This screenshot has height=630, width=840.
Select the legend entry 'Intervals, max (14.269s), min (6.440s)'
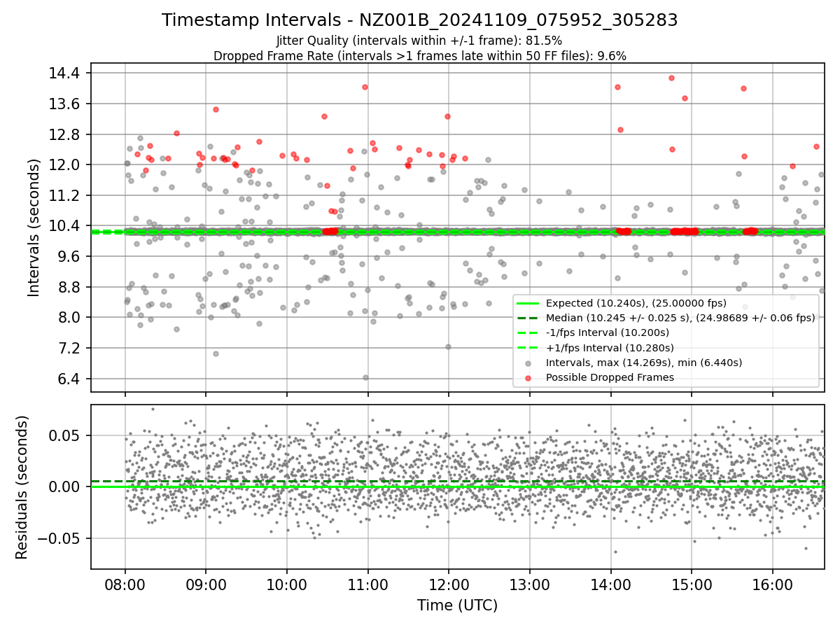(x=644, y=363)
